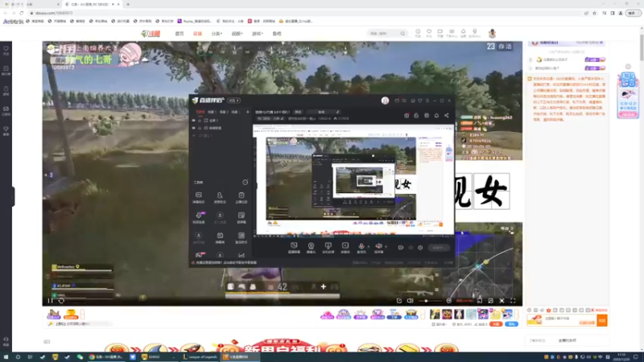The width and height of the screenshot is (644, 362).
Task: Expand the 游戏 games dropdown
Action: coord(257,34)
